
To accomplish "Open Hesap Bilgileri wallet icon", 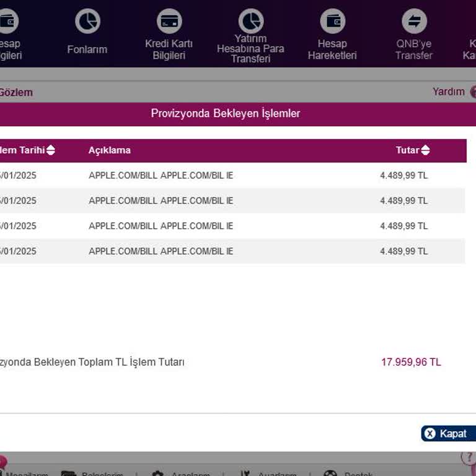I will click(7, 22).
